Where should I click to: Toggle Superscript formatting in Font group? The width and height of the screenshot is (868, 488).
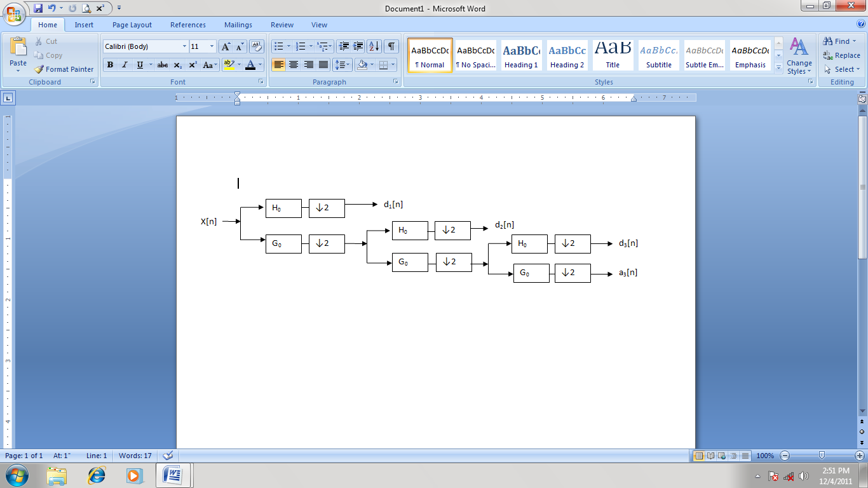click(193, 65)
